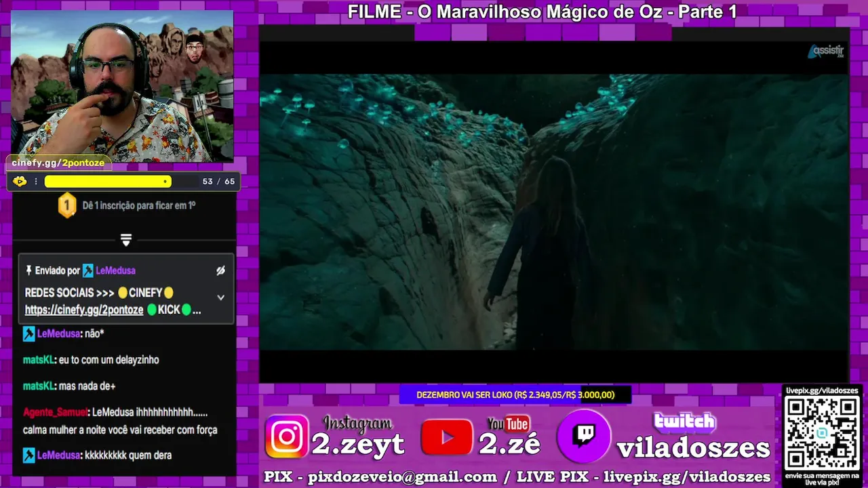Click the cinefy.gg/2pontoze label under webcam
Image resolution: width=868 pixels, height=488 pixels.
58,163
